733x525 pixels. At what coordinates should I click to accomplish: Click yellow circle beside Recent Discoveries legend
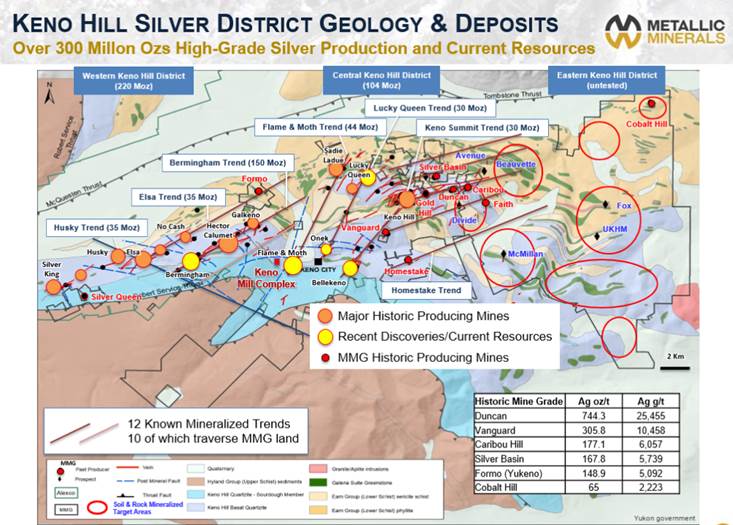tap(325, 337)
